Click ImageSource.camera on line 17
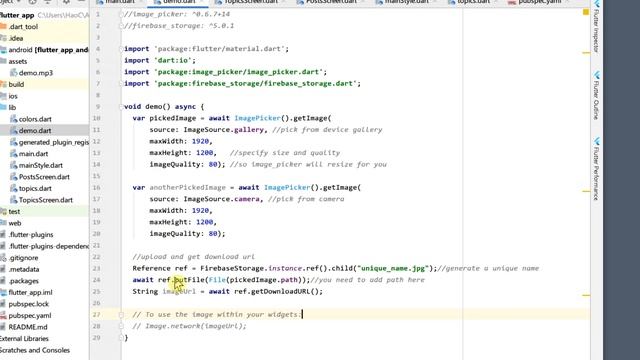Viewport: 640px width, 360px height. click(x=221, y=199)
